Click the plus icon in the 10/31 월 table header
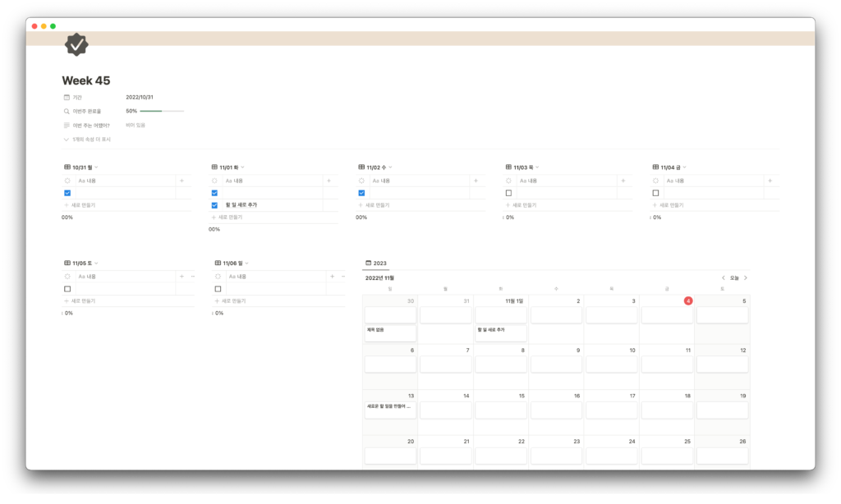Image resolution: width=841 pixels, height=504 pixels. pos(182,181)
